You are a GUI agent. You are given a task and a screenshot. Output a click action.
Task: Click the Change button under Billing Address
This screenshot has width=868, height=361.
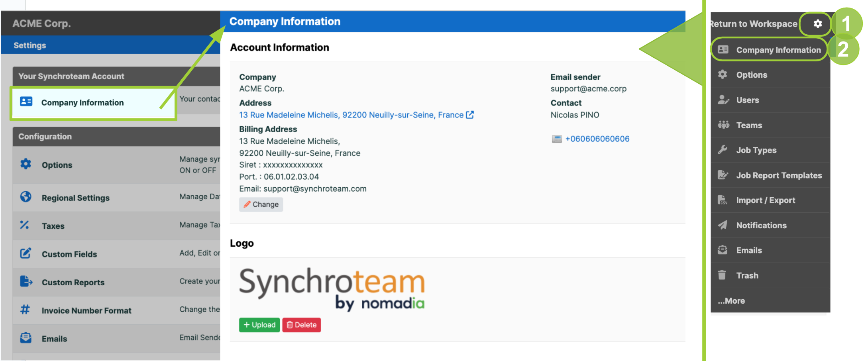click(261, 204)
